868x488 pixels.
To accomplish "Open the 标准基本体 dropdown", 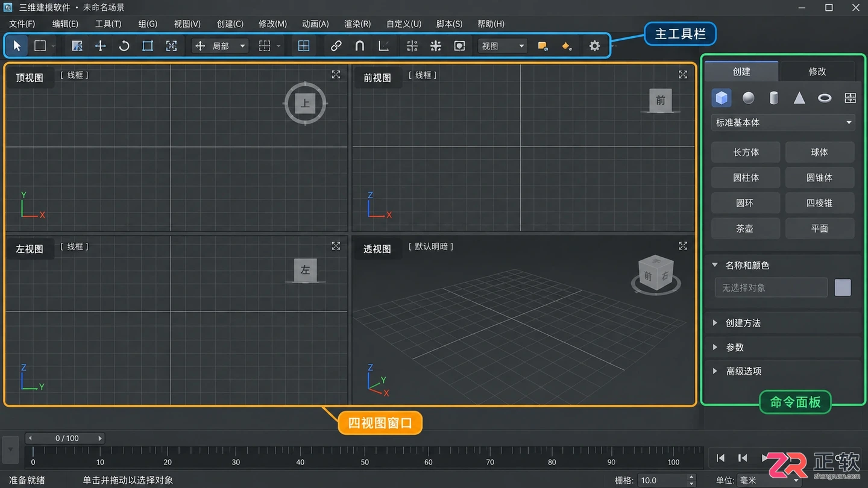I will click(x=783, y=122).
